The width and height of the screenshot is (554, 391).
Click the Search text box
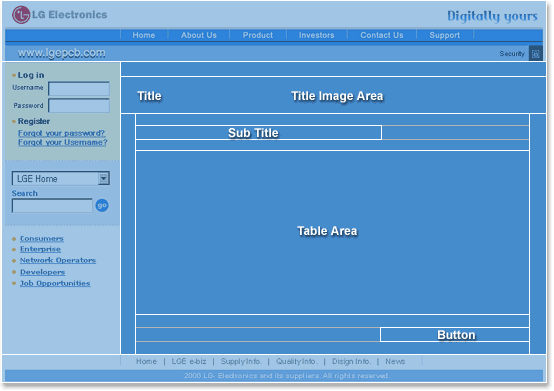[x=52, y=206]
